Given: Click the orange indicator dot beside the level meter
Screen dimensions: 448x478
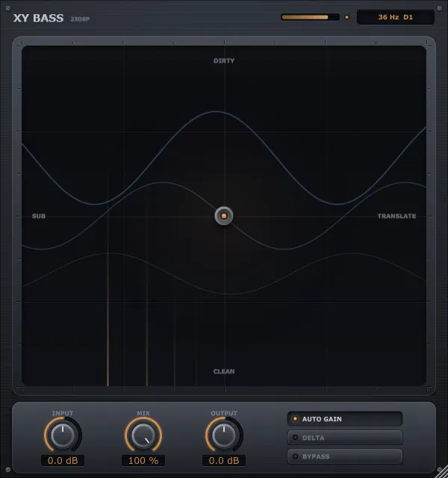Looking at the screenshot, I should 346,17.
